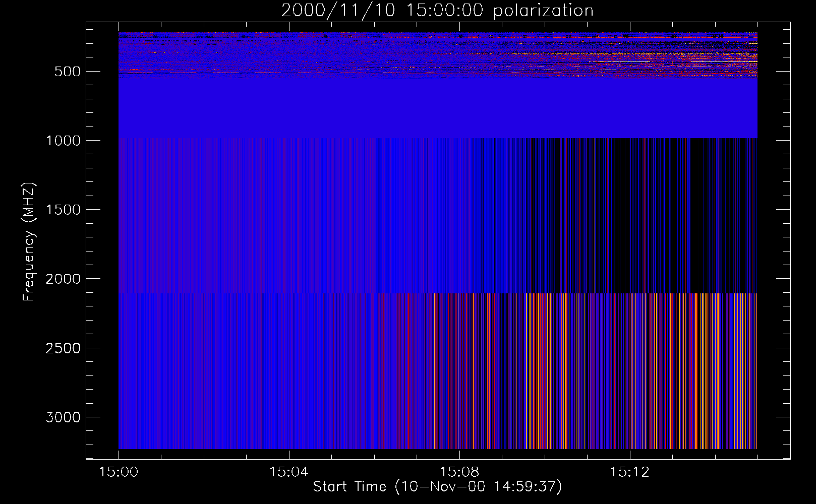This screenshot has height=504, width=816.
Task: Click the 15:08 time tick label
Action: pyautogui.click(x=459, y=472)
